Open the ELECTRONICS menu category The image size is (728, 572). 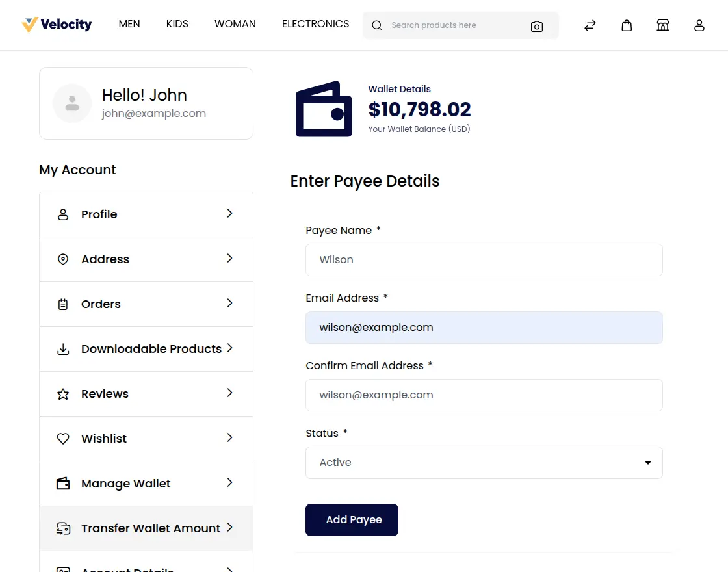pyautogui.click(x=315, y=24)
